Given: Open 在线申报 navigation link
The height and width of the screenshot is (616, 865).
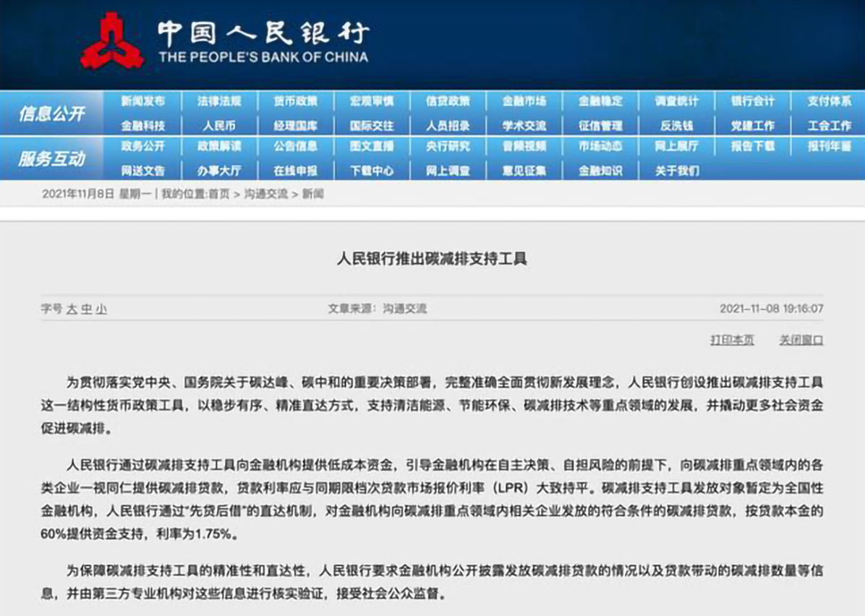Looking at the screenshot, I should [295, 171].
